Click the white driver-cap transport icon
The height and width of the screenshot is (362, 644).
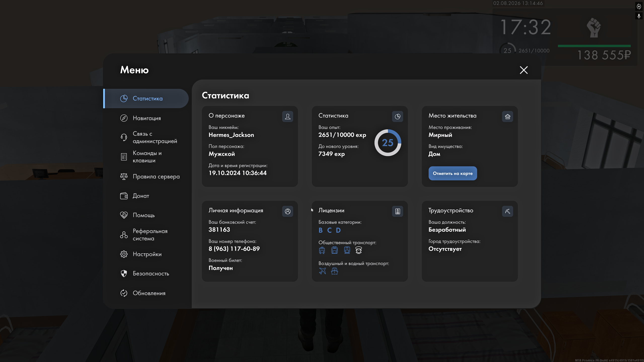point(359,250)
